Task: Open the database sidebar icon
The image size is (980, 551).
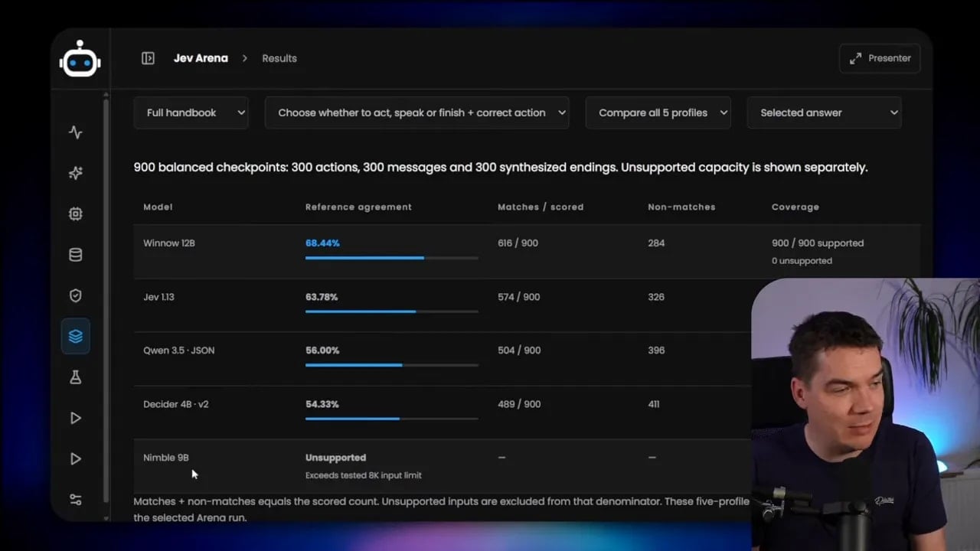Action: (75, 255)
